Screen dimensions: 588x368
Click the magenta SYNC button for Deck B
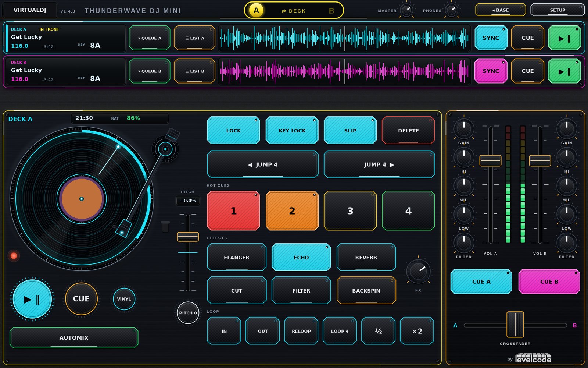pos(491,71)
